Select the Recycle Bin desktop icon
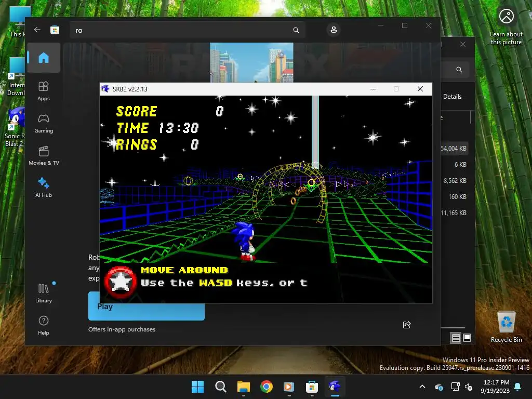532x399 pixels. coord(506,327)
